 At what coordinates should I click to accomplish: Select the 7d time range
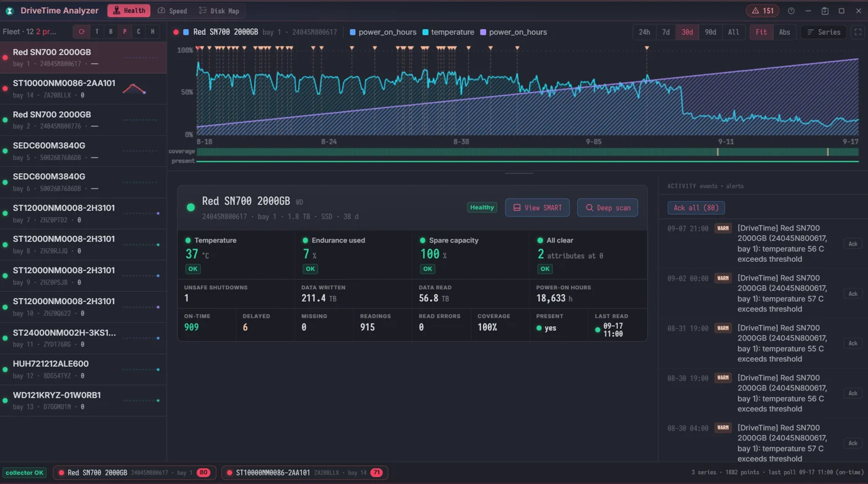666,32
